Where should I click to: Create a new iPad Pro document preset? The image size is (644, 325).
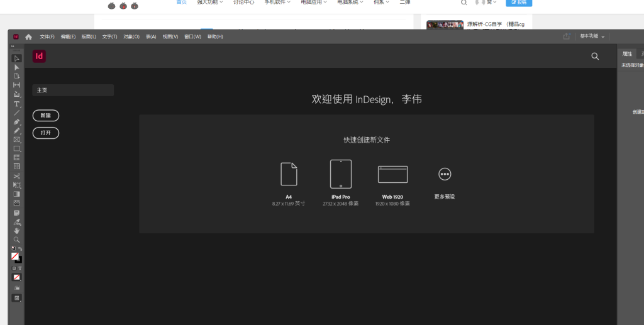coord(340,182)
